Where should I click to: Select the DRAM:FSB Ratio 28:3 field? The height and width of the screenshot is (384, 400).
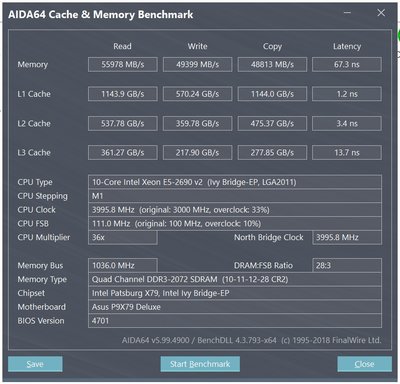347,265
